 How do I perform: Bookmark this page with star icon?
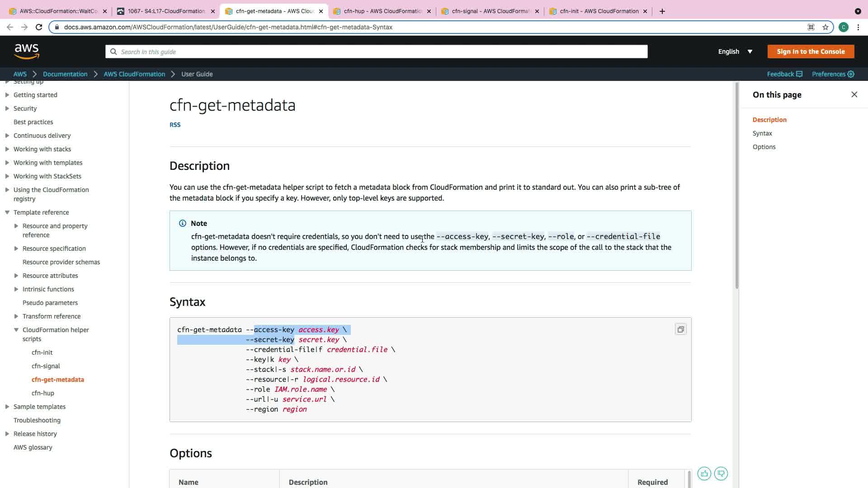coord(826,27)
